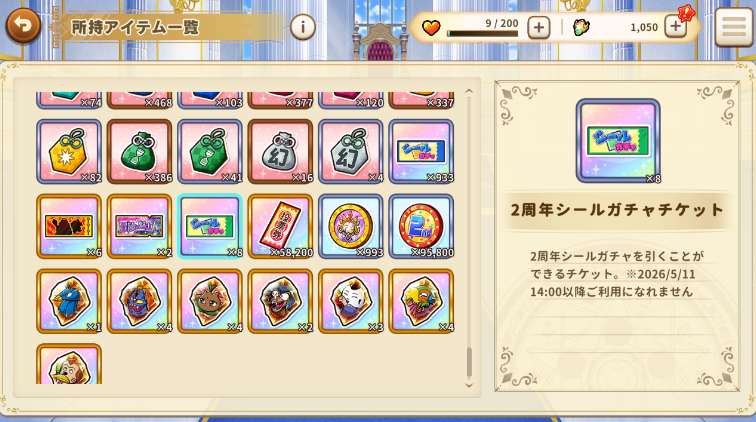756x422 pixels.
Task: Add gems with the plus beside 1,050
Action: pos(675,27)
